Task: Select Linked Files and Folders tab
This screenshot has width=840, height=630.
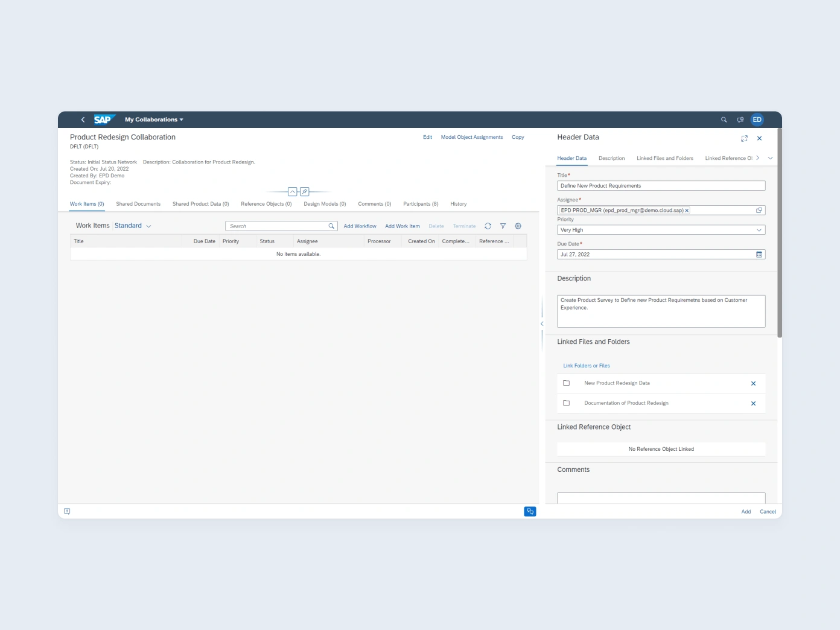Action: pyautogui.click(x=665, y=158)
